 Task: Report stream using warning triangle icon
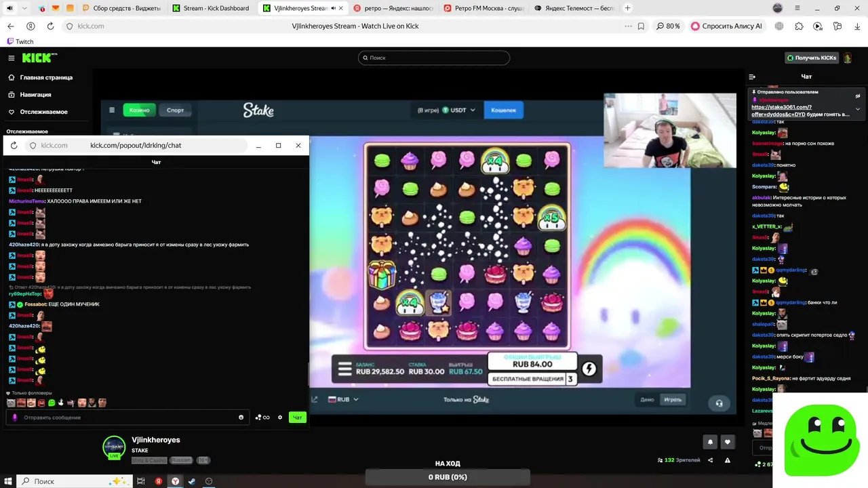tap(728, 460)
